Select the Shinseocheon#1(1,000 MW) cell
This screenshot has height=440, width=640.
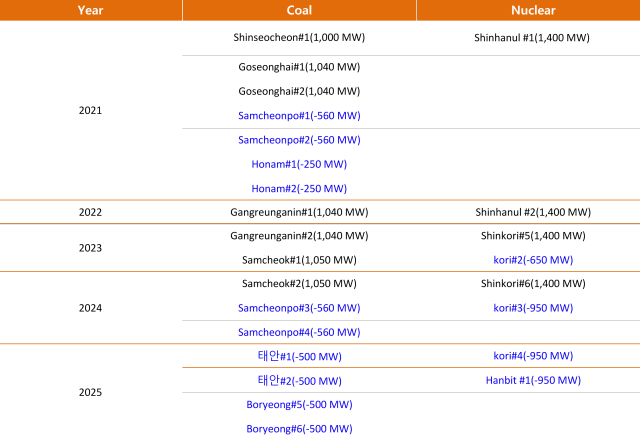299,38
